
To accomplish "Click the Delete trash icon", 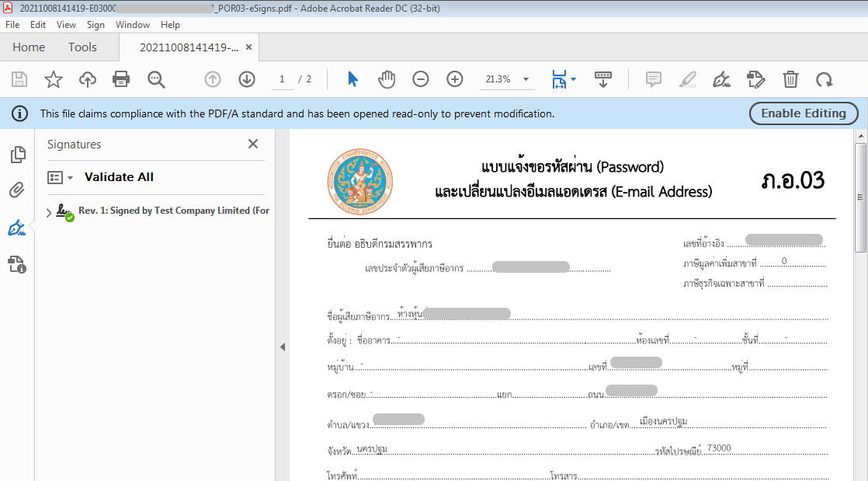I will (790, 79).
